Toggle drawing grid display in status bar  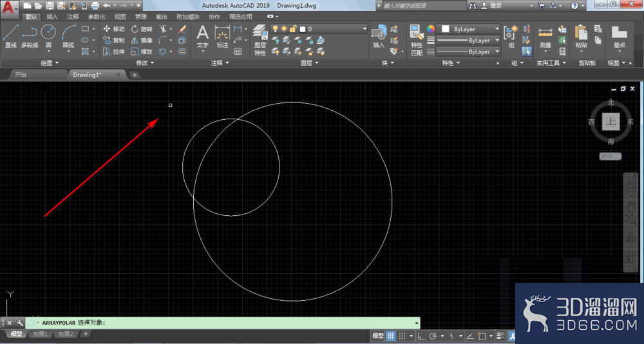coord(391,336)
